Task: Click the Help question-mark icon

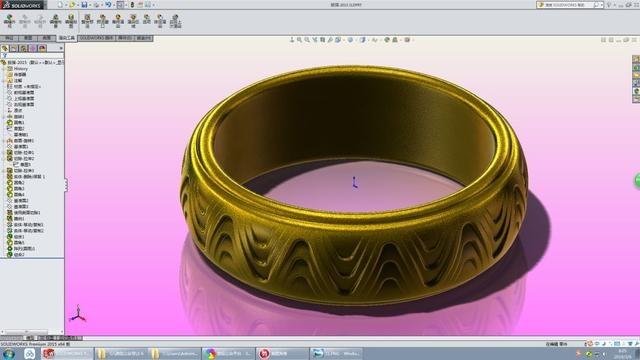Action: coord(609,5)
